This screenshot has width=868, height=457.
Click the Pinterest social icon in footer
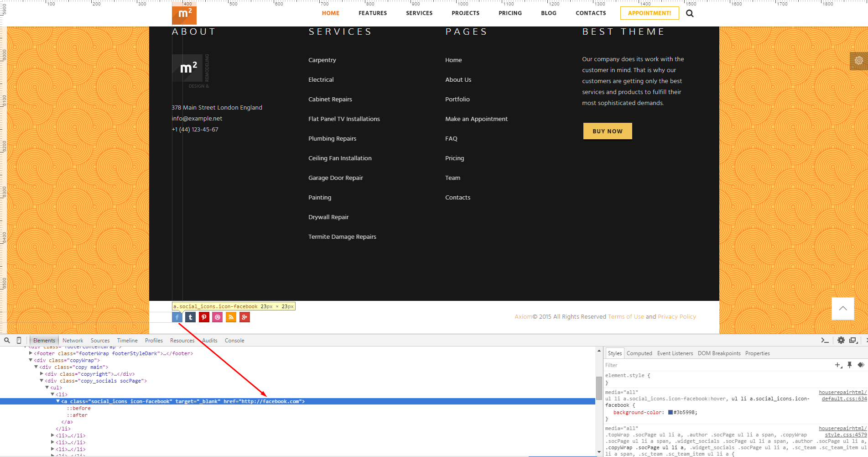tap(204, 317)
